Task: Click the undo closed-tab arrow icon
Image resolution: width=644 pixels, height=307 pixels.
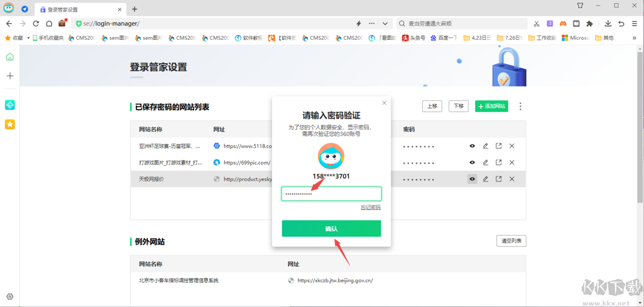Action: click(621, 24)
